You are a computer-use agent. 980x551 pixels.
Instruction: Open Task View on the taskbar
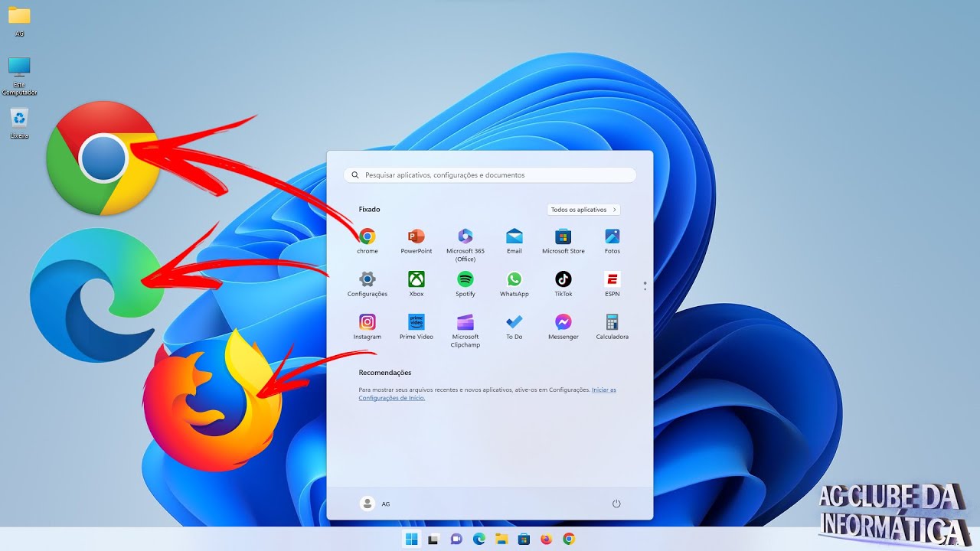[x=433, y=539]
